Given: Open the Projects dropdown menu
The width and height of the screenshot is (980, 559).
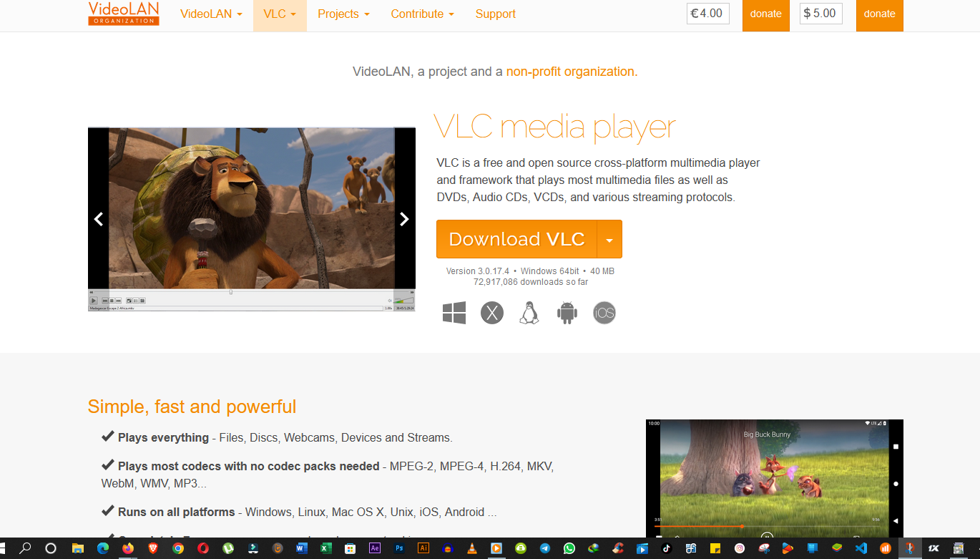Looking at the screenshot, I should [x=343, y=14].
